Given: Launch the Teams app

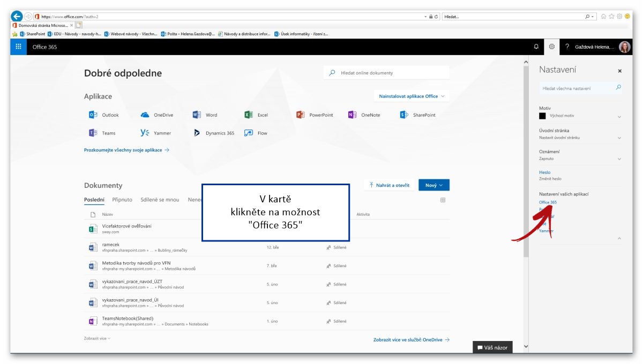Looking at the screenshot, I should click(102, 133).
